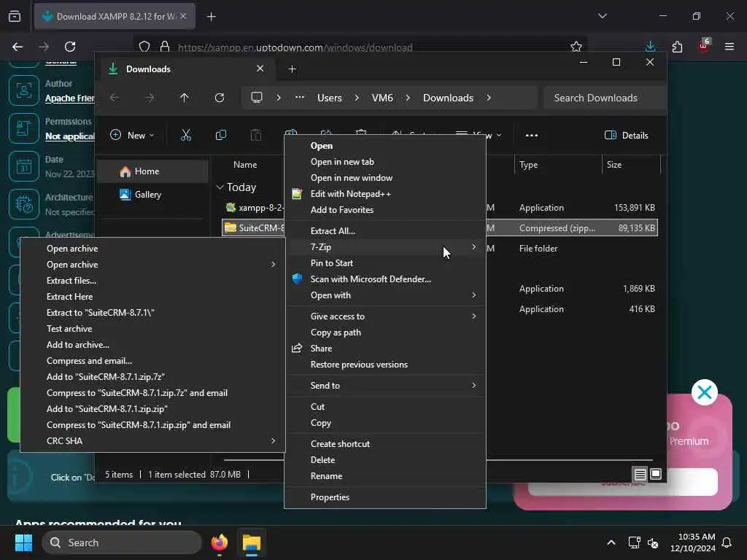Bookmark page with Firefox star icon
Viewport: 747px width, 560px height.
576,47
